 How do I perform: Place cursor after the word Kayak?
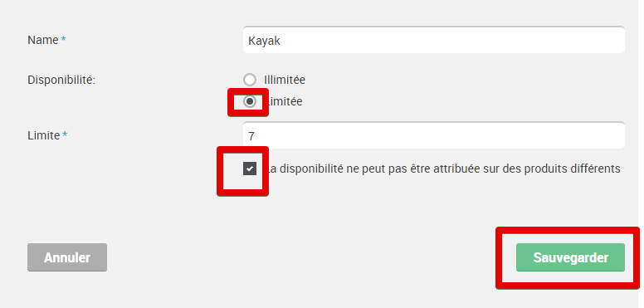coord(281,41)
